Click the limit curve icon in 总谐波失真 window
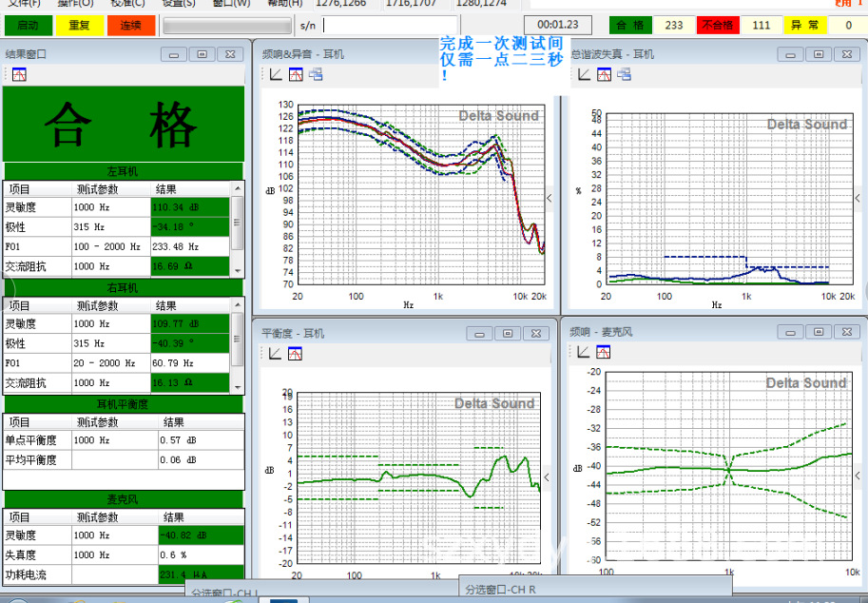Viewport: 868px width, 603px height. (x=604, y=74)
